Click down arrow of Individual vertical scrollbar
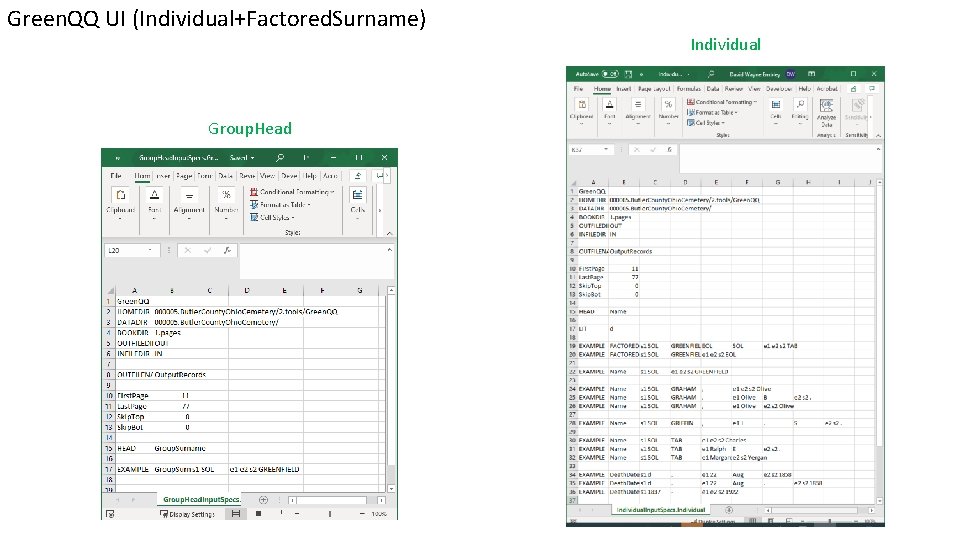This screenshot has width=960, height=540. coord(879,500)
